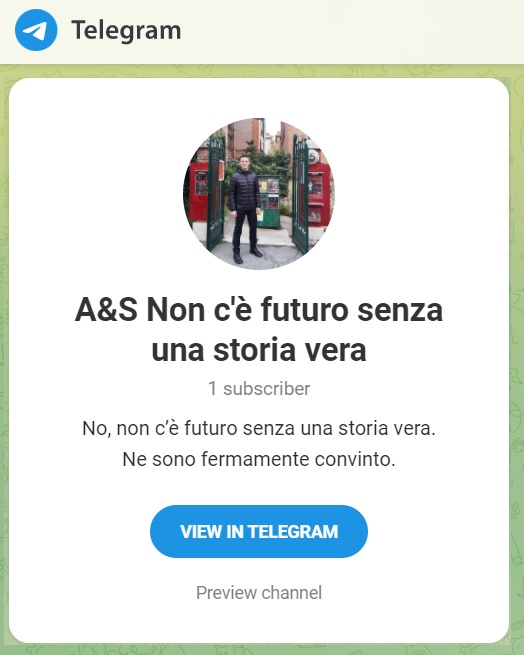The image size is (524, 655).
Task: Click the green patterned page background
Action: click(x=517, y=376)
